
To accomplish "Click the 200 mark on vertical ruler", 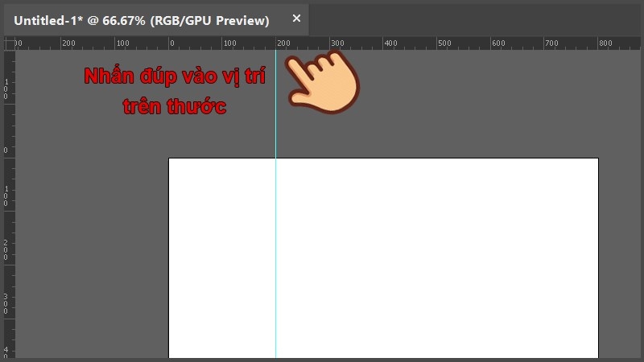I will pyautogui.click(x=6, y=250).
